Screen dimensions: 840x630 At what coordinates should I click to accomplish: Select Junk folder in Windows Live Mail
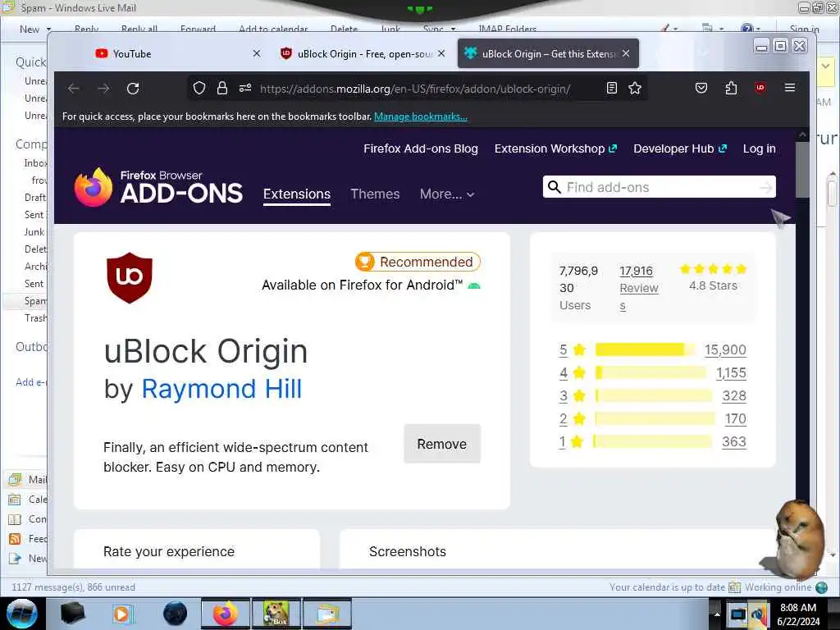tap(34, 232)
